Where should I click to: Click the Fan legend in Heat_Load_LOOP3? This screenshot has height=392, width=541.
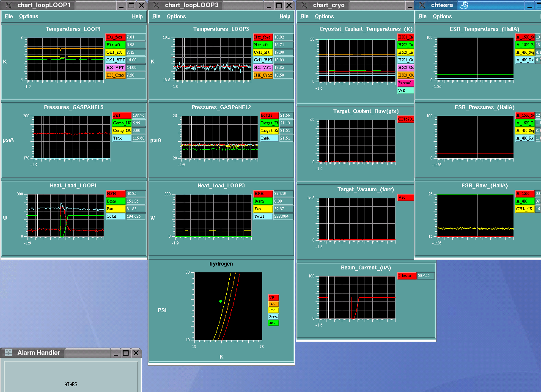pyautogui.click(x=263, y=209)
